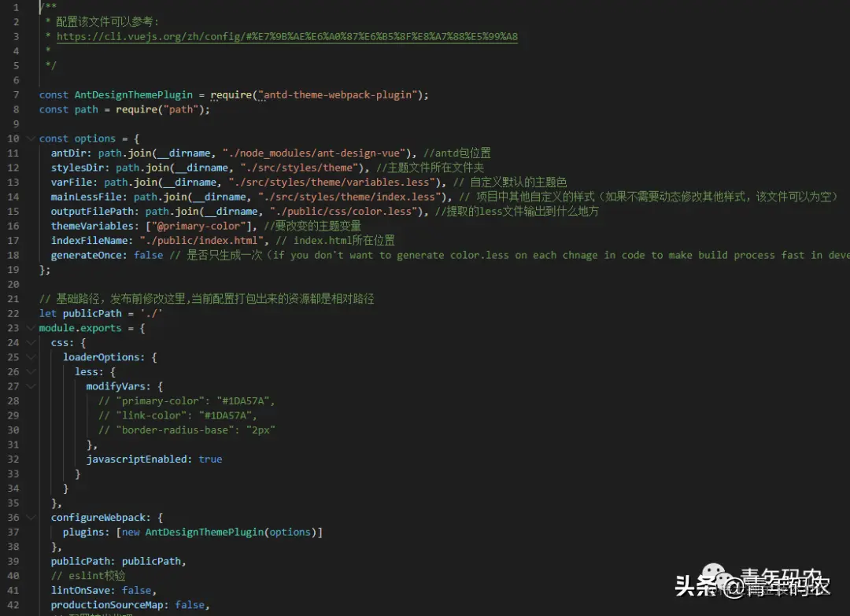This screenshot has height=616, width=850.
Task: Click the "./public/css/color.less" string
Action: click(x=344, y=212)
